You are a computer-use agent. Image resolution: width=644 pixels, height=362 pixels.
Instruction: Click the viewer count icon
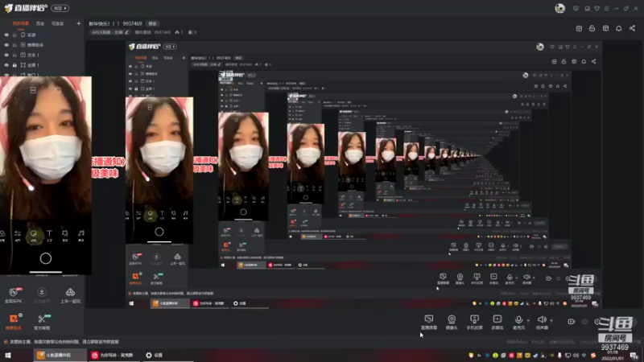pos(192,32)
